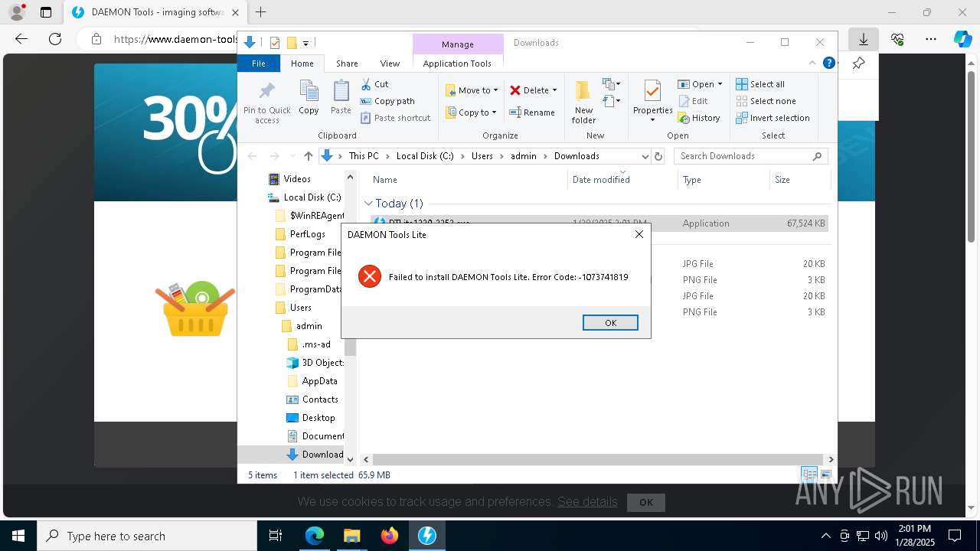This screenshot has width=980, height=551.
Task: Click OK in the DAEMON Tools Lite error dialog
Action: point(610,323)
